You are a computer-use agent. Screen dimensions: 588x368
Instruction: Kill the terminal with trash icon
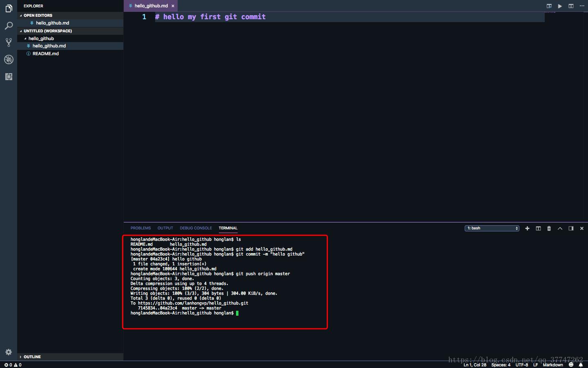coord(549,229)
